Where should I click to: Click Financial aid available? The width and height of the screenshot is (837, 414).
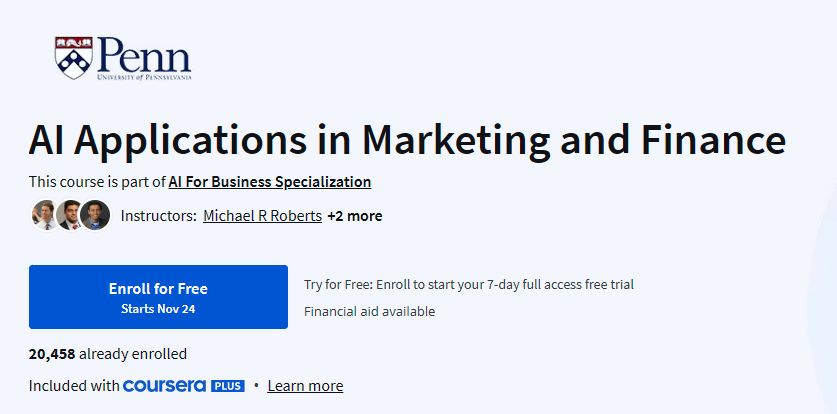pos(369,311)
